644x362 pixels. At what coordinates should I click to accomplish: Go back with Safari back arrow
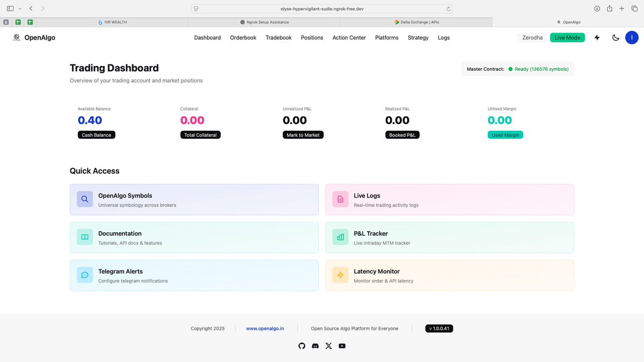[31, 9]
